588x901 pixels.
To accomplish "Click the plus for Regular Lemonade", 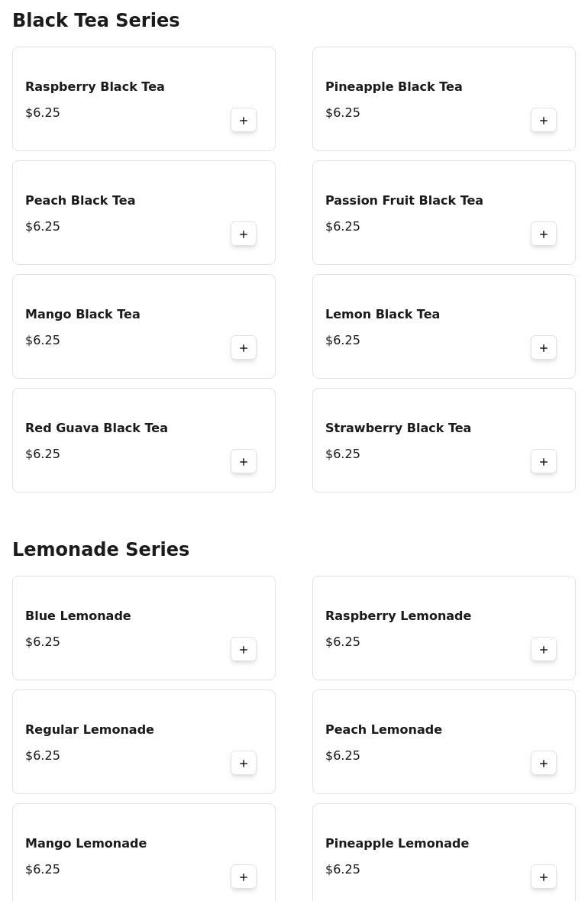I will pyautogui.click(x=243, y=763).
